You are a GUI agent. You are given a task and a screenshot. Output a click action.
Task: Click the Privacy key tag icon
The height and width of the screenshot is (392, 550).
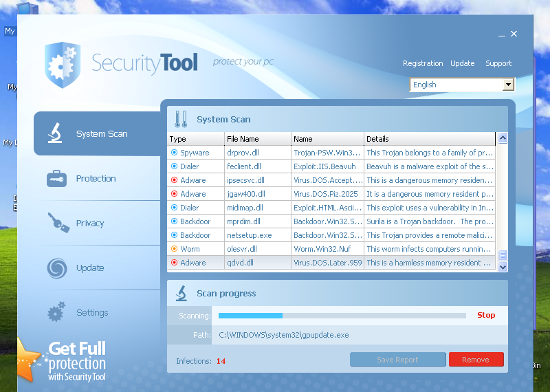[58, 223]
